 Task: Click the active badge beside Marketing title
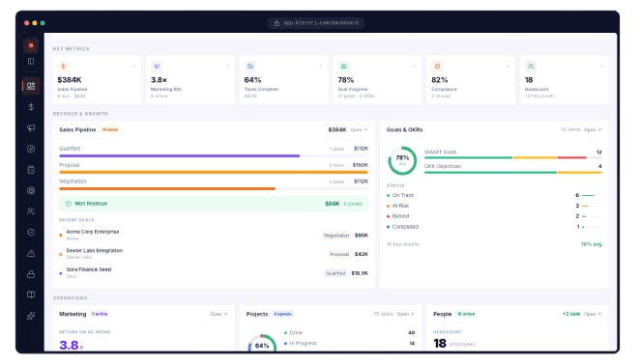click(100, 314)
